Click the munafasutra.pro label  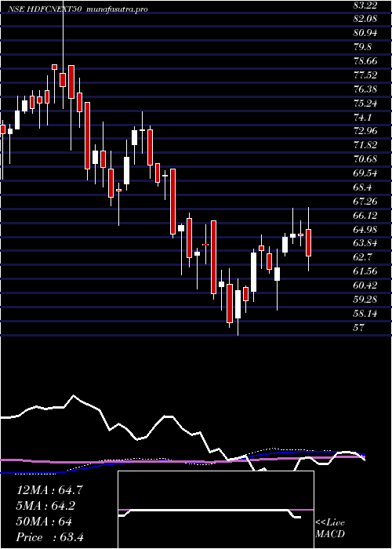116,9
